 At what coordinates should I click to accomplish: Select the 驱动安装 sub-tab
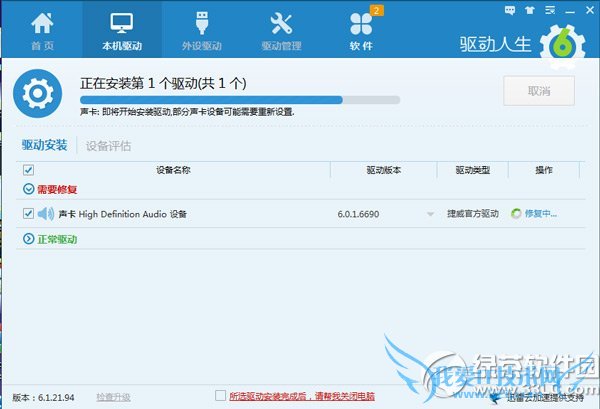click(44, 145)
